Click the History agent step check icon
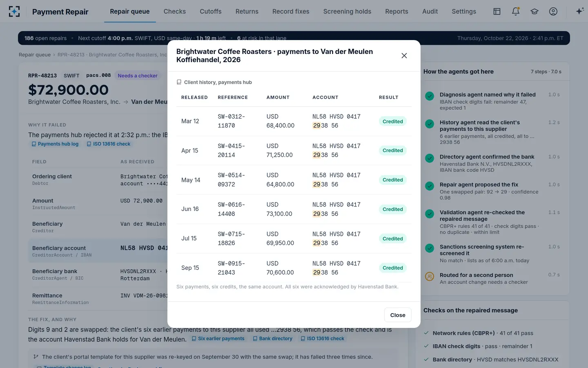The image size is (588, 368). pyautogui.click(x=430, y=124)
